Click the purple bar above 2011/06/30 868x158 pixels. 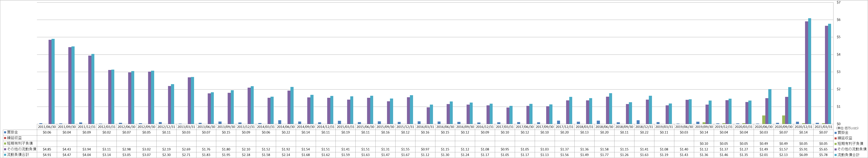[50, 82]
